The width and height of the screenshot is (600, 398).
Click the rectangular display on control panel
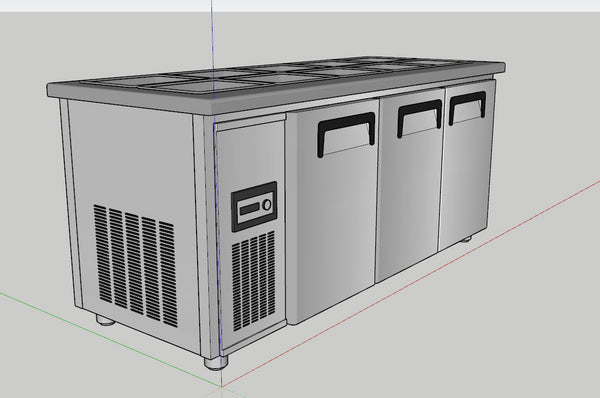click(249, 209)
